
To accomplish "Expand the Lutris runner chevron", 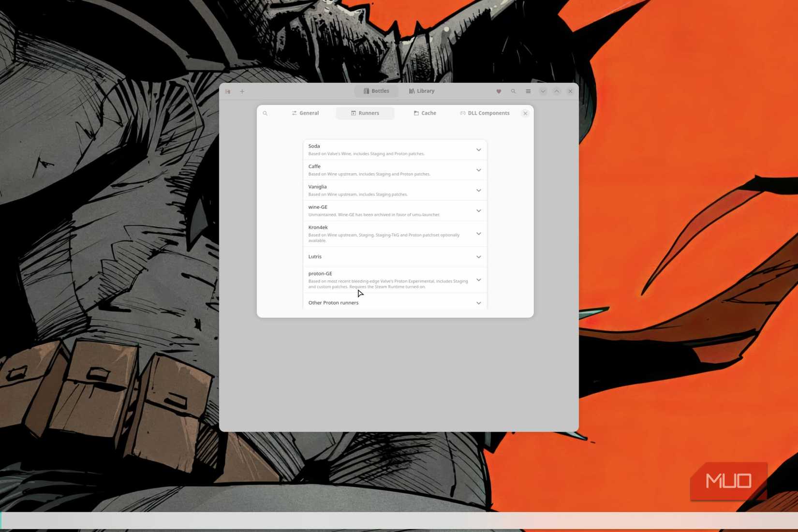I will 479,257.
